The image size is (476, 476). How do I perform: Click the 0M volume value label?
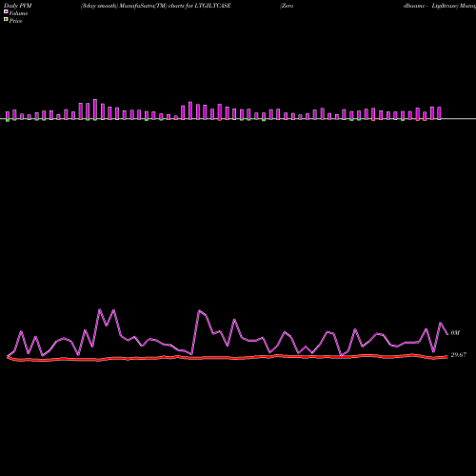[x=455, y=333]
